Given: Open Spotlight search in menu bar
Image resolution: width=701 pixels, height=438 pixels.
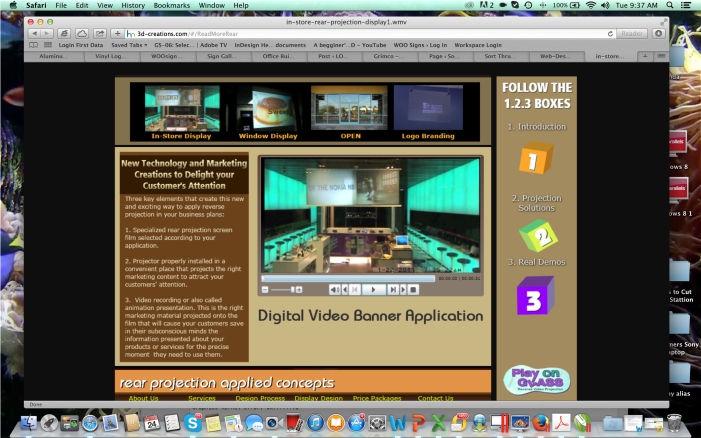Looking at the screenshot, I should tap(670, 5).
